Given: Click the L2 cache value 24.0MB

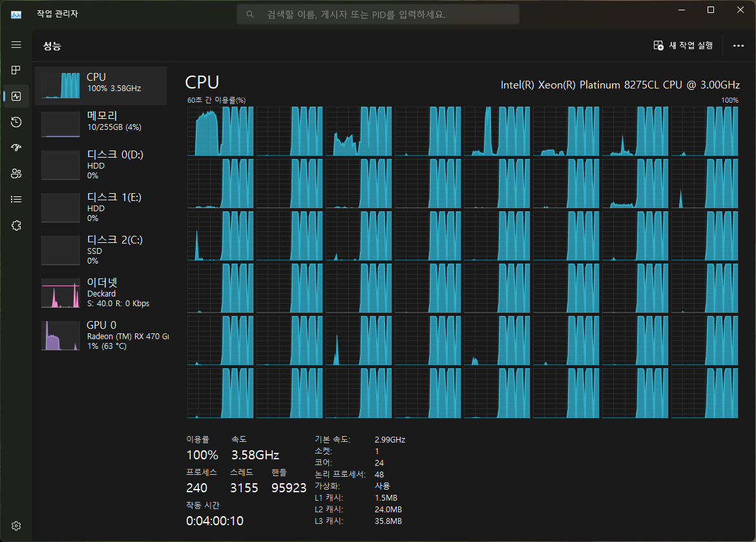Looking at the screenshot, I should click(388, 509).
